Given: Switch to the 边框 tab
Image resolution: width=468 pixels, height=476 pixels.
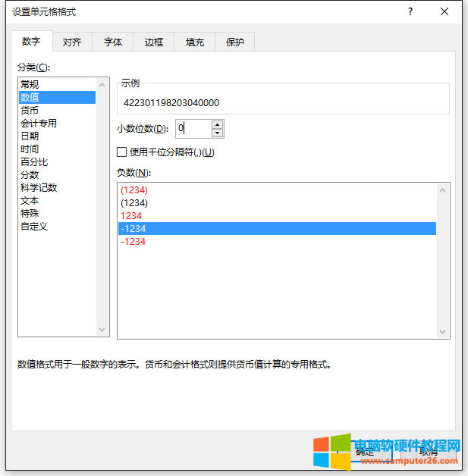Looking at the screenshot, I should (x=154, y=42).
